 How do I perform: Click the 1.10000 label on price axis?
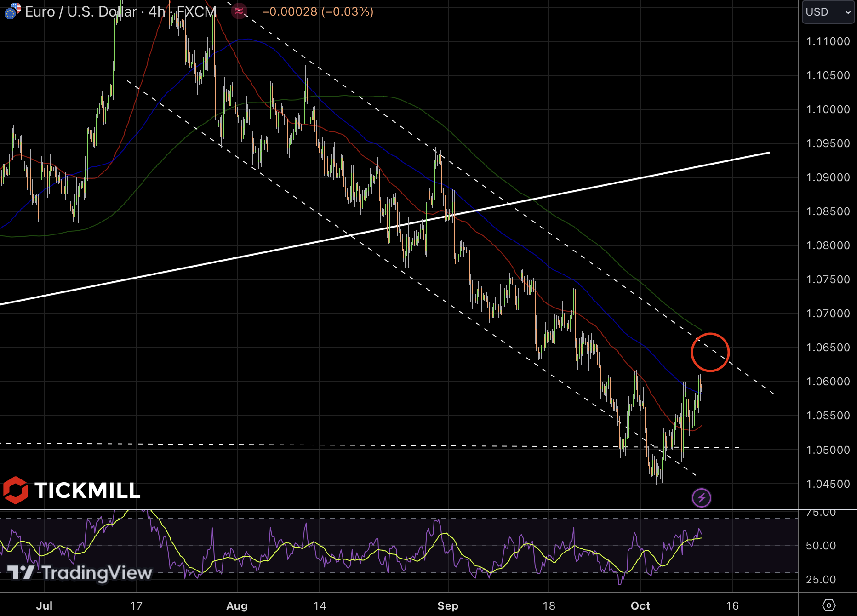(828, 109)
